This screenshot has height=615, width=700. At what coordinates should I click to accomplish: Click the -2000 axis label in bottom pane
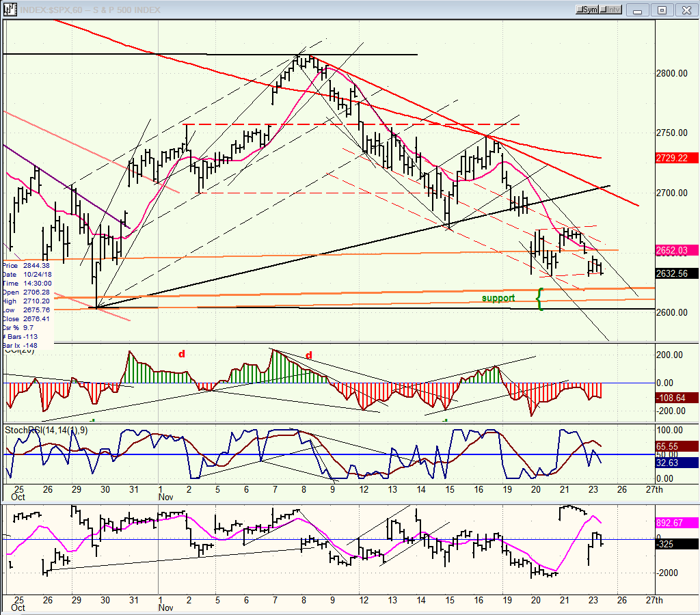point(667,573)
